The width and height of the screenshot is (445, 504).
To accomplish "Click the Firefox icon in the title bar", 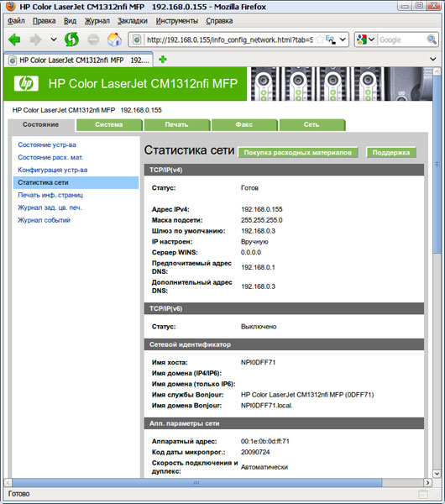I will (x=11, y=6).
